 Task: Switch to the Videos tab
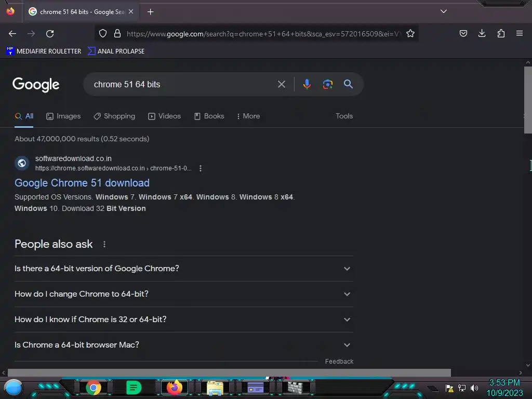pyautogui.click(x=165, y=116)
